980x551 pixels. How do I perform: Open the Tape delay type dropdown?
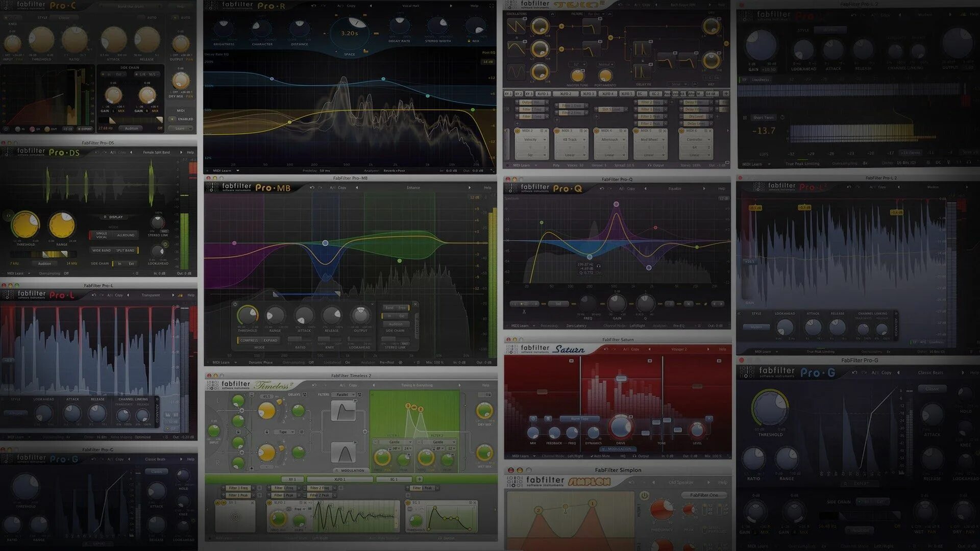click(284, 432)
